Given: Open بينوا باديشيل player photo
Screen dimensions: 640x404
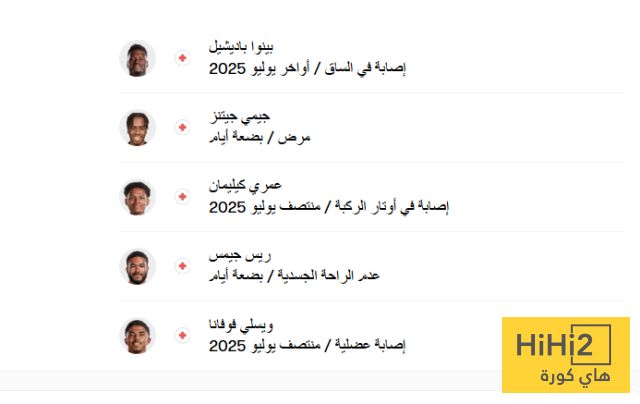Looking at the screenshot, I should [137, 59].
